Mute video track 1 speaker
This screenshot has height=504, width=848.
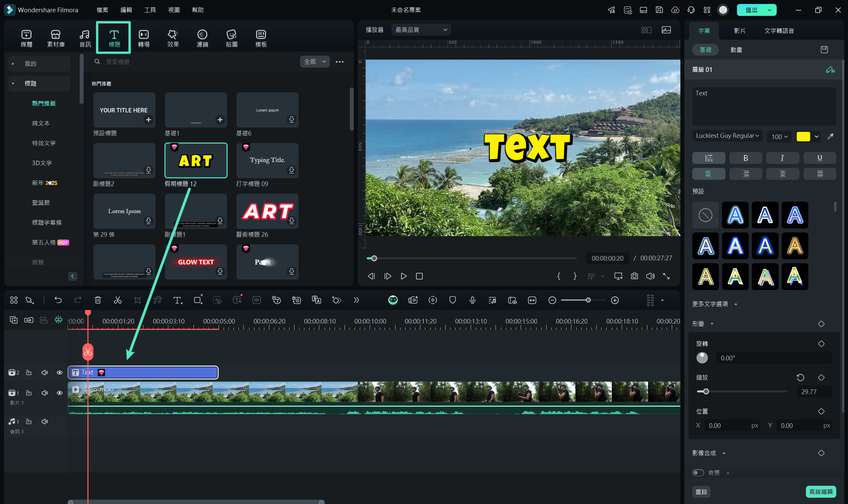click(x=44, y=393)
